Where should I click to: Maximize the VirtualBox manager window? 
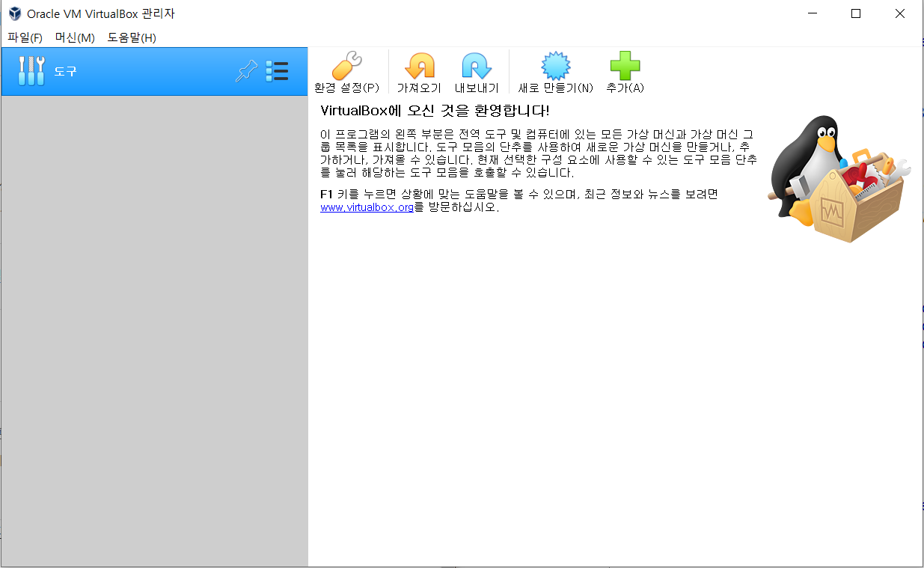[x=856, y=13]
